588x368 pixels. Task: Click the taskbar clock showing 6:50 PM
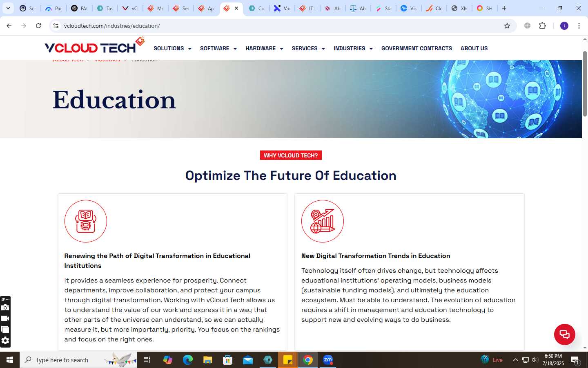tap(553, 360)
